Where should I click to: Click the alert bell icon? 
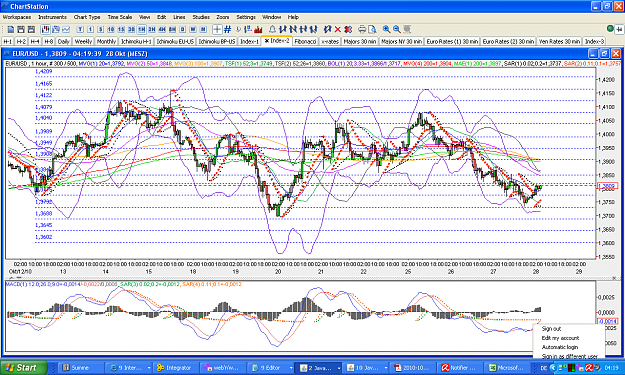point(272,29)
